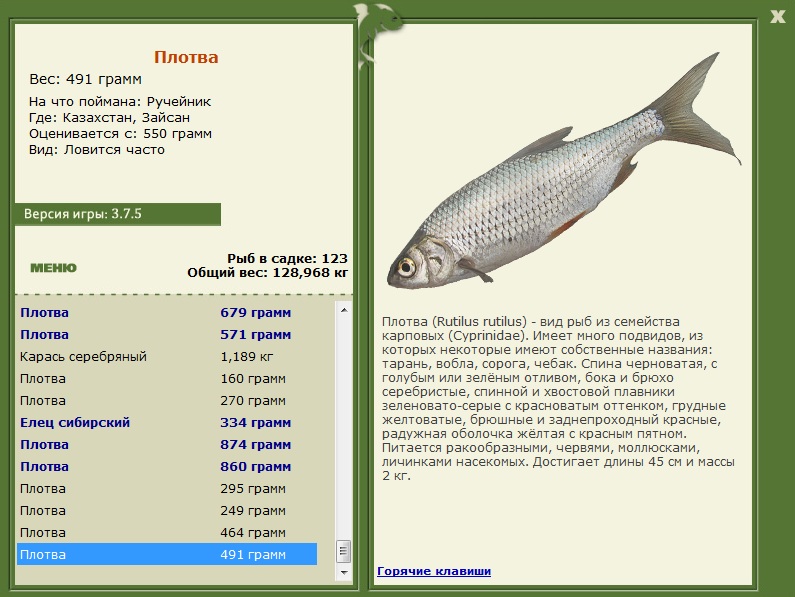Select the Елец сибирский 334 грамм row

tap(167, 423)
